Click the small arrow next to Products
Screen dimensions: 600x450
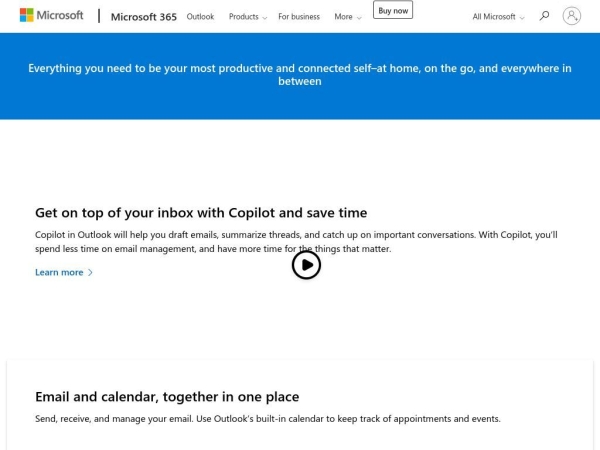click(x=264, y=18)
